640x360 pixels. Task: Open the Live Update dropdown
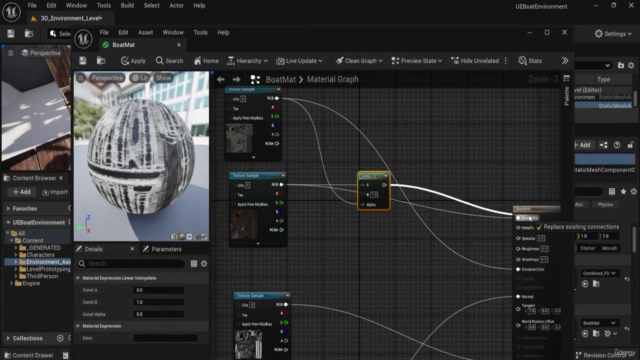coord(299,61)
